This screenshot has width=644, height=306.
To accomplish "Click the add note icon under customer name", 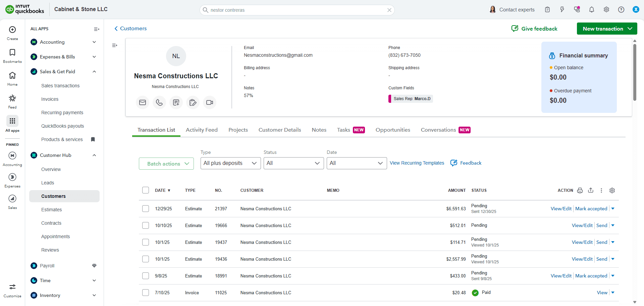I will click(176, 102).
